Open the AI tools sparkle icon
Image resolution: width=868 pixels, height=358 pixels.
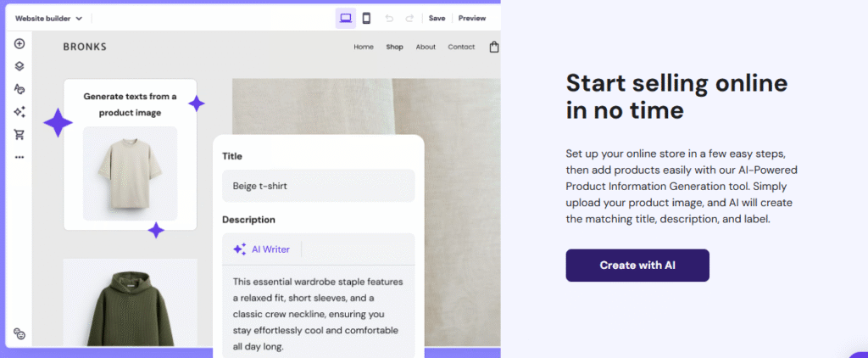tap(19, 112)
